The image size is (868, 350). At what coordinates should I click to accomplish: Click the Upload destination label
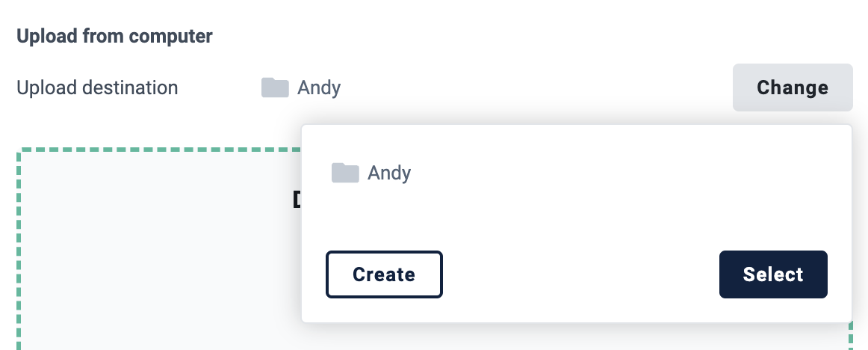click(97, 87)
